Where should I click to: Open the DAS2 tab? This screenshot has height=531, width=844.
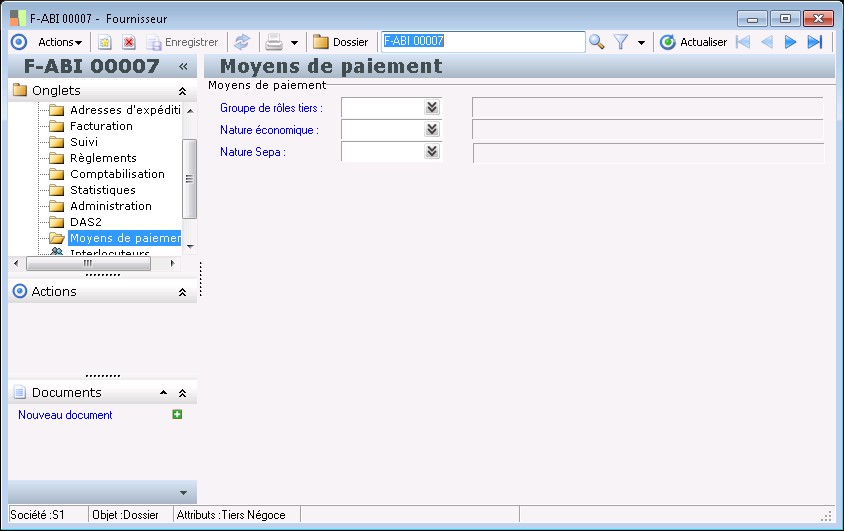(86, 222)
